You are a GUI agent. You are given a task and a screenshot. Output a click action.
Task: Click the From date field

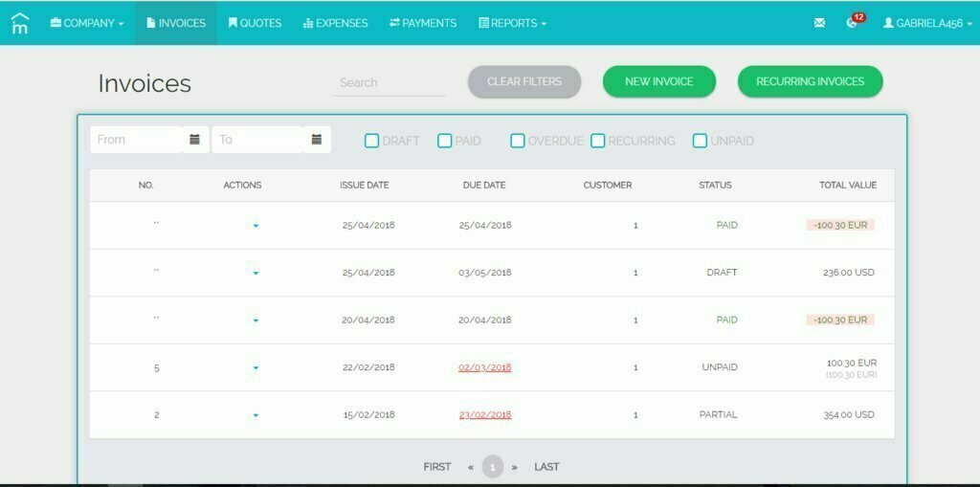coord(136,140)
